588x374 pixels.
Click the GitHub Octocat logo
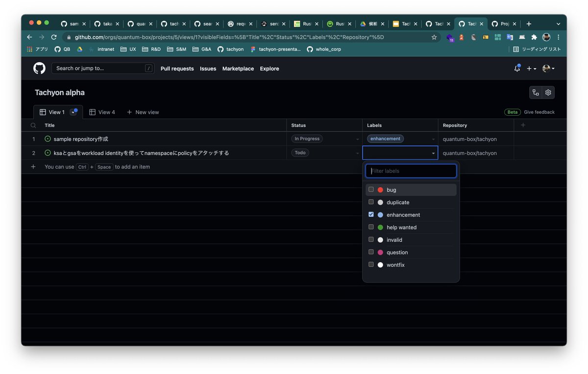39,68
